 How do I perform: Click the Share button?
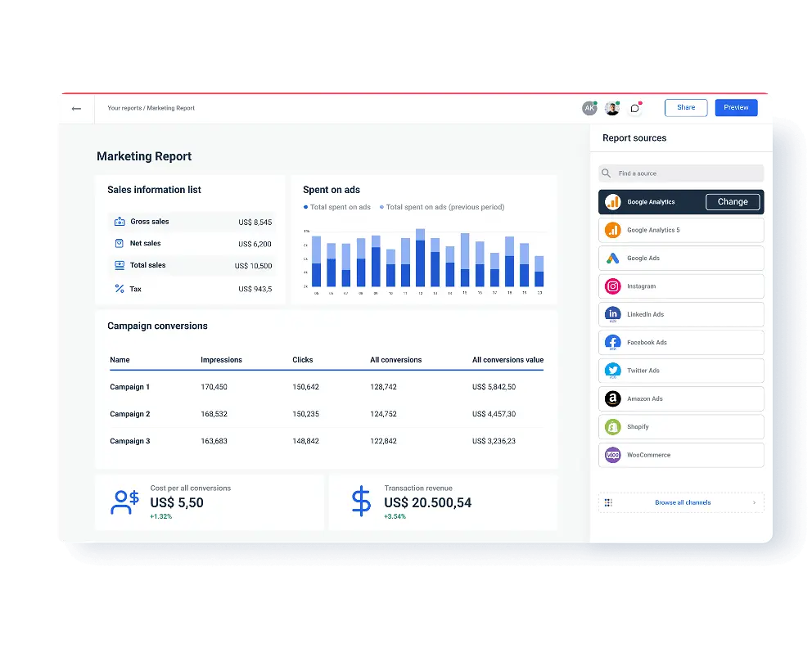pos(686,108)
